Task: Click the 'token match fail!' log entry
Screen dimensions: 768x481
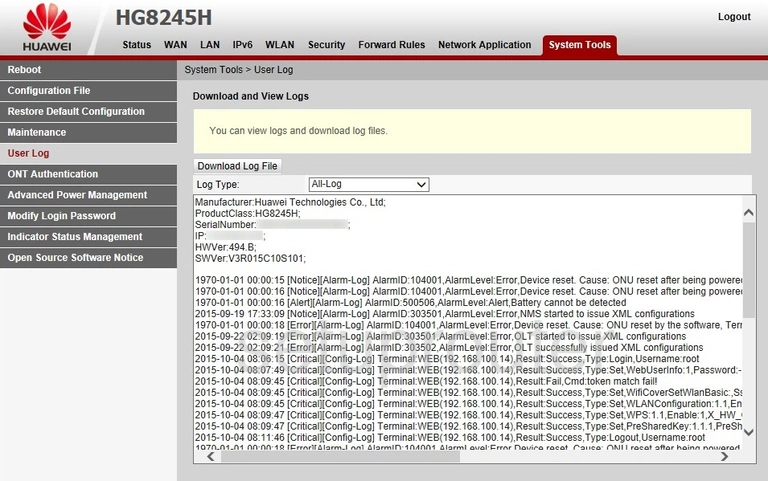Action: (426, 382)
